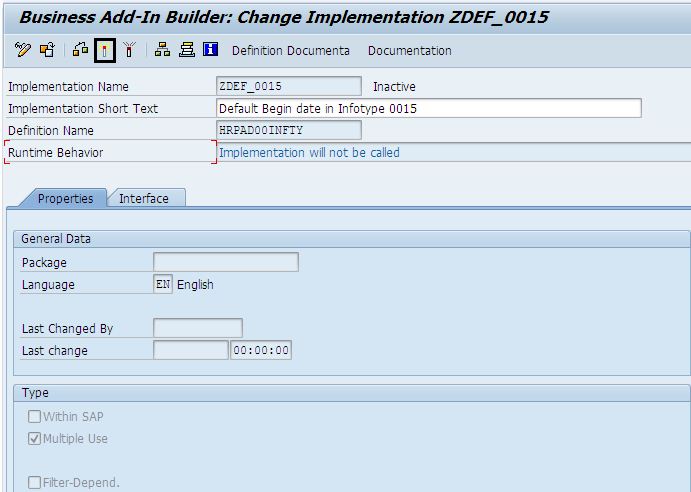Click the Other Object icon in toolbar
Viewport: 691px width, 492px height.
coord(47,50)
